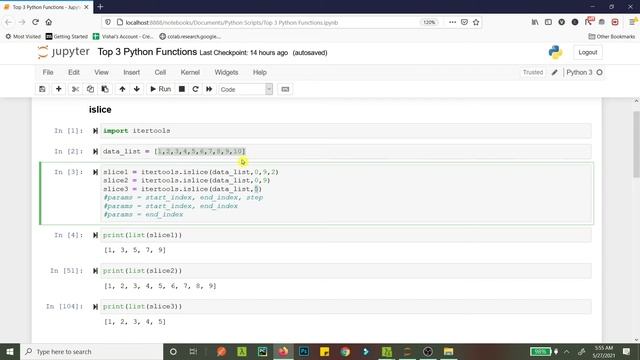Restart the kernel circular arrow icon

[x=195, y=89]
